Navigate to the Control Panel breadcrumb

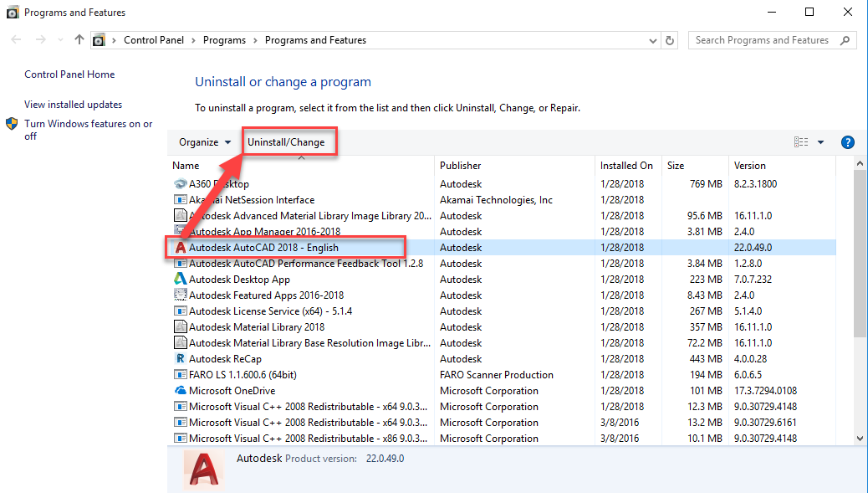coord(154,39)
